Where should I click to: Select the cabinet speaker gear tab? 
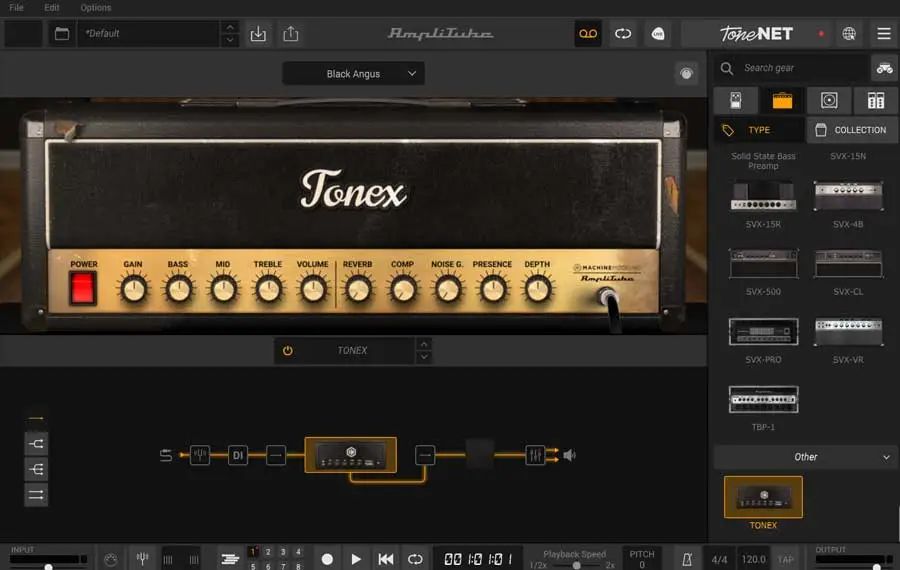point(829,100)
